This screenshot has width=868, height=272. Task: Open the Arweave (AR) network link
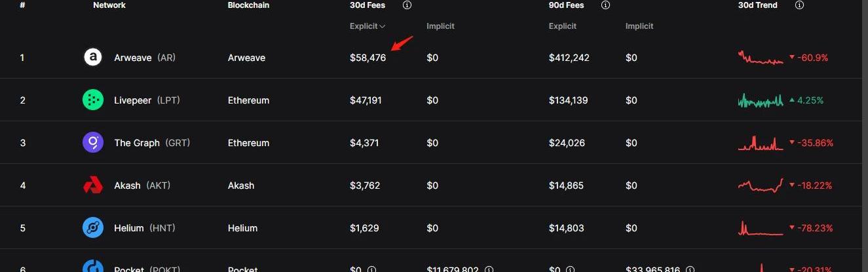(x=145, y=58)
